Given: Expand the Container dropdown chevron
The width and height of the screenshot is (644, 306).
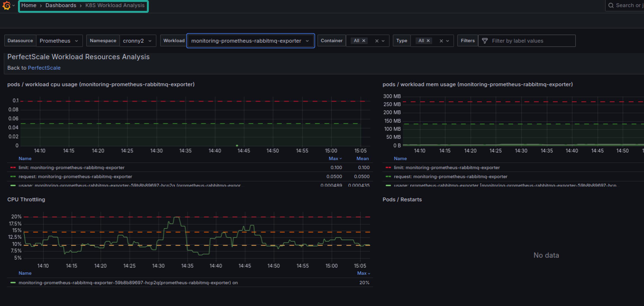Looking at the screenshot, I should click(x=383, y=41).
